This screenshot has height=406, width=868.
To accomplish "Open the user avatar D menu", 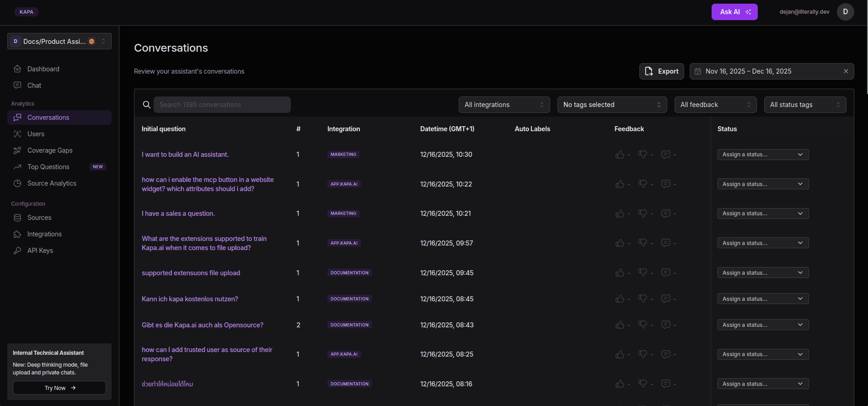I will point(845,12).
